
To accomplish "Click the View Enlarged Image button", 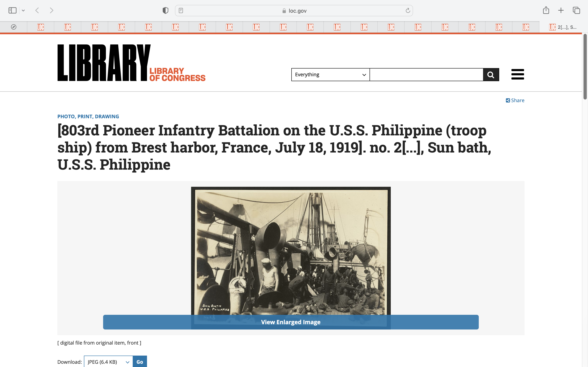I will coord(291,322).
